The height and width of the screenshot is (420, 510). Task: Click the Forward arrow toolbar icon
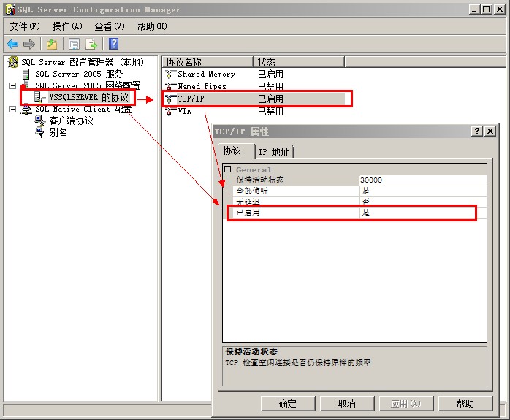tap(29, 44)
